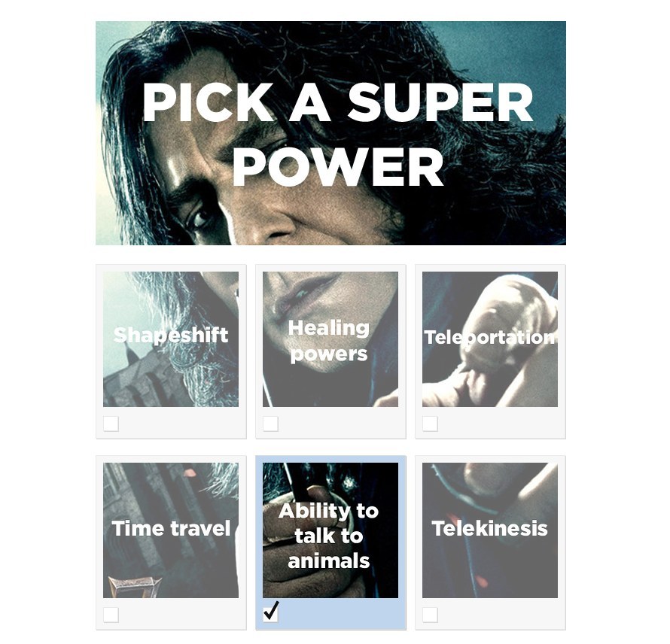Click the Shapeshift text label
The image size is (670, 644).
click(171, 336)
